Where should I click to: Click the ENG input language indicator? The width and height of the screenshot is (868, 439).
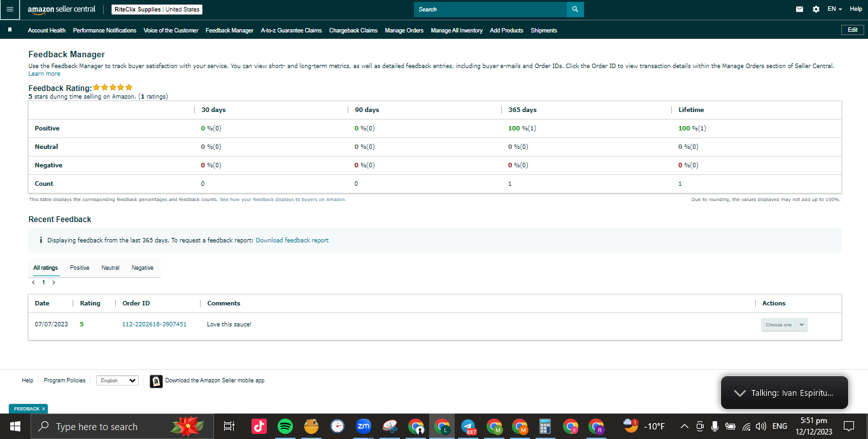point(779,426)
